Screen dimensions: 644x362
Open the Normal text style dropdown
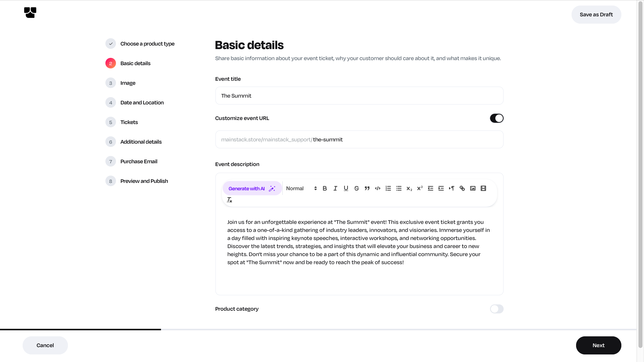tap(301, 188)
